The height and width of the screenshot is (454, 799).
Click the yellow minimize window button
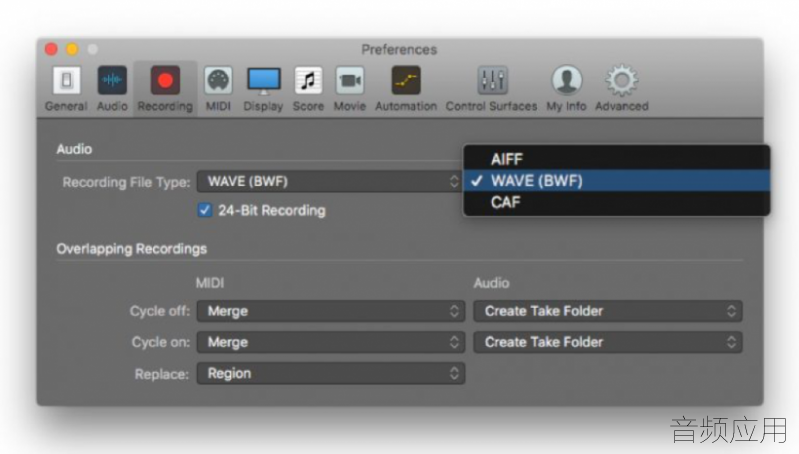72,49
